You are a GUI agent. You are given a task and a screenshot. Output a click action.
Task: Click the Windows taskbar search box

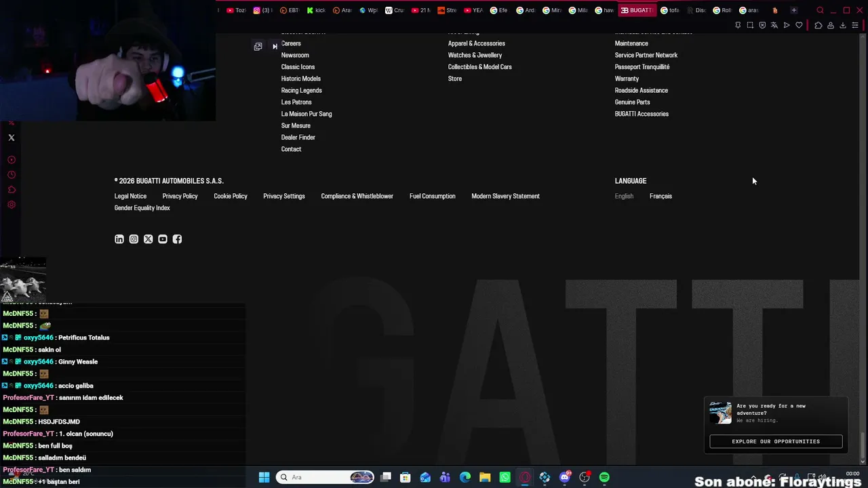click(x=326, y=477)
